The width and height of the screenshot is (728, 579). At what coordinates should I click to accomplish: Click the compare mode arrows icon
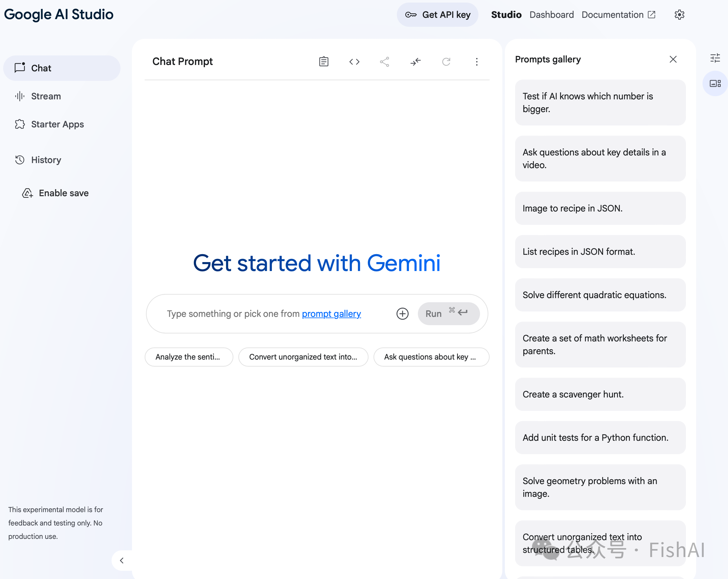[415, 61]
